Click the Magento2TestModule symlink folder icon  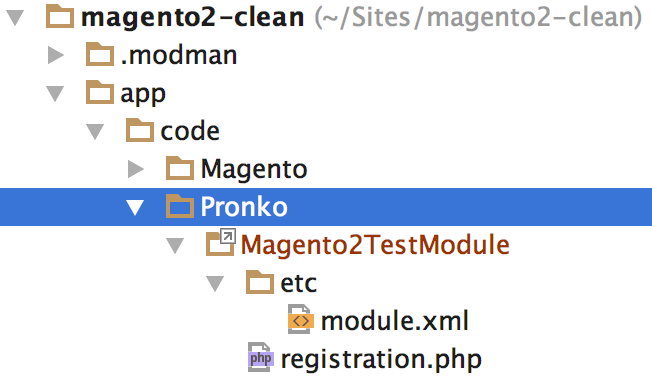[x=220, y=243]
